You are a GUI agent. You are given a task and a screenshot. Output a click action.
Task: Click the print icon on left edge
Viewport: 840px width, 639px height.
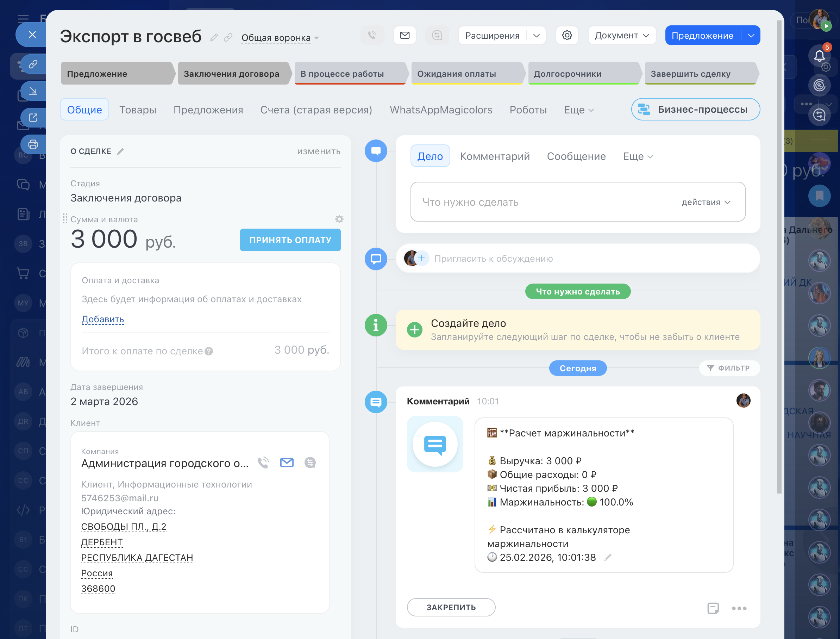pos(33,144)
